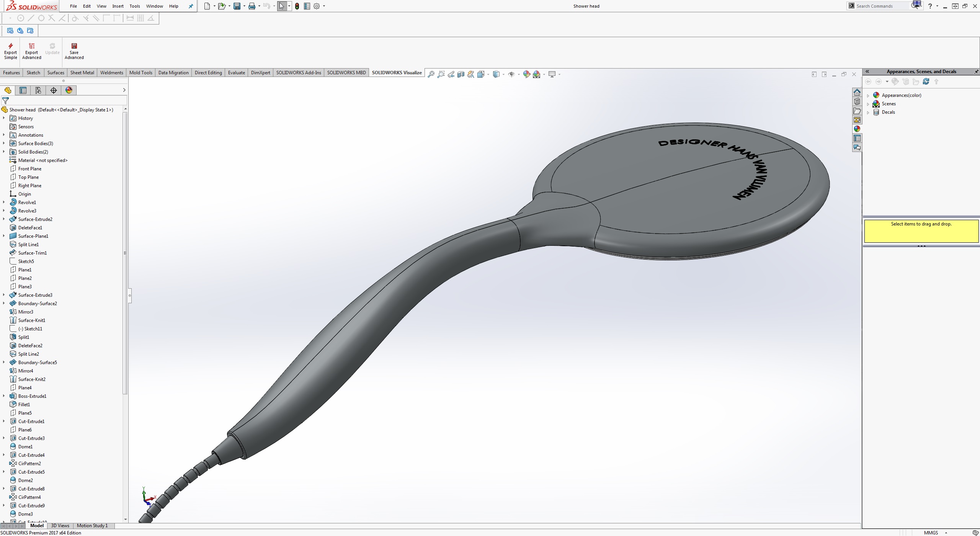Expand the Solid Bodies(2) folder
Viewport: 980px width, 536px height.
point(4,152)
